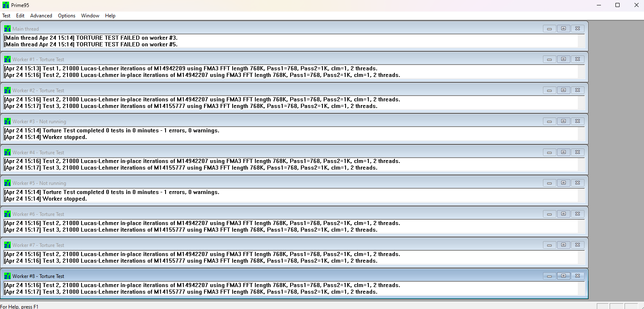The width and height of the screenshot is (644, 309).
Task: Open the Window menu
Action: tap(90, 16)
